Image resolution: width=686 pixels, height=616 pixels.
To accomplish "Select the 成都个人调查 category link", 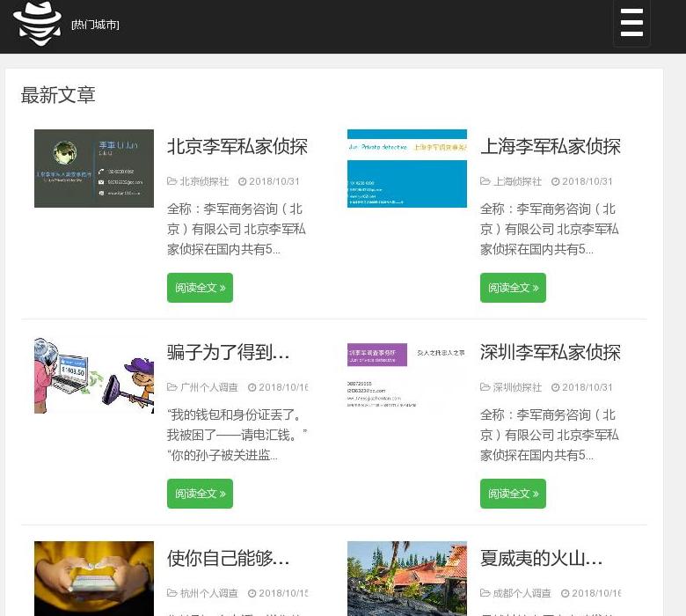I will click(522, 593).
